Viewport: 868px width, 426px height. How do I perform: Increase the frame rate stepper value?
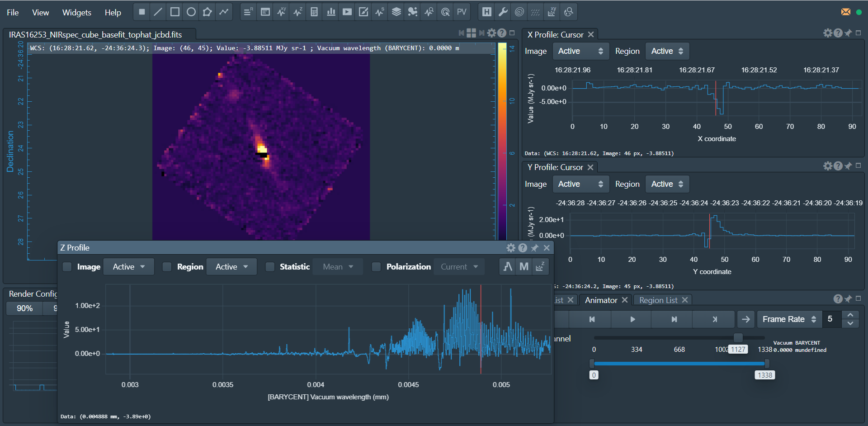[x=850, y=315]
